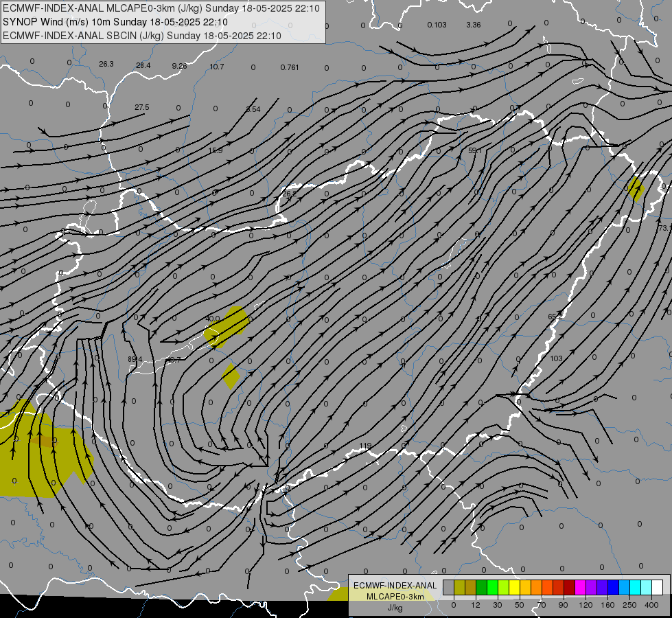The image size is (672, 618).
Task: Click the small olive diamond below the hexagonal patch
Action: point(231,376)
